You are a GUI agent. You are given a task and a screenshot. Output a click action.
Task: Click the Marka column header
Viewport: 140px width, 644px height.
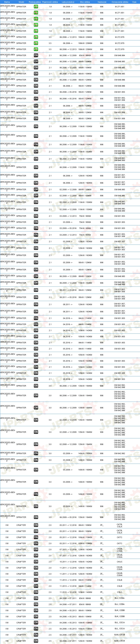click(x=7, y=2)
